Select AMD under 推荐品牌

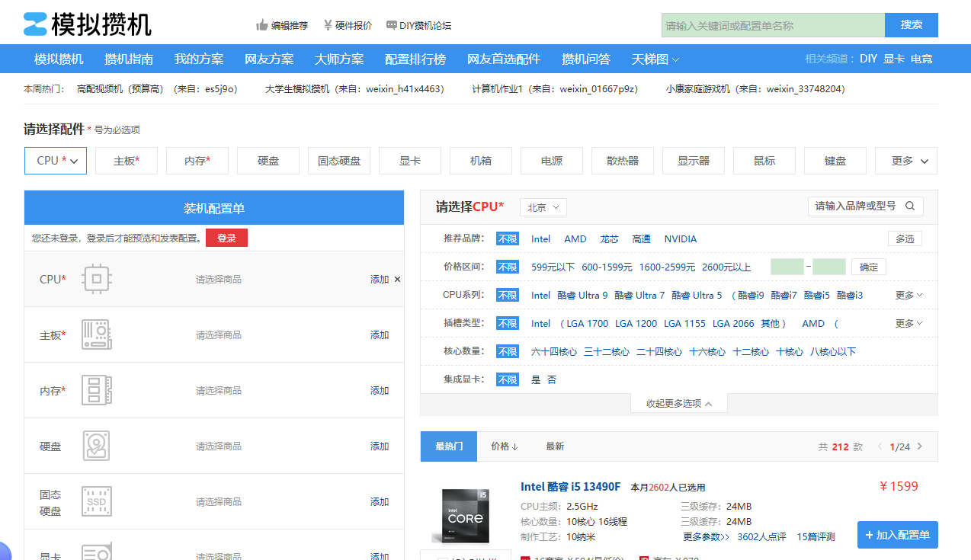click(575, 238)
